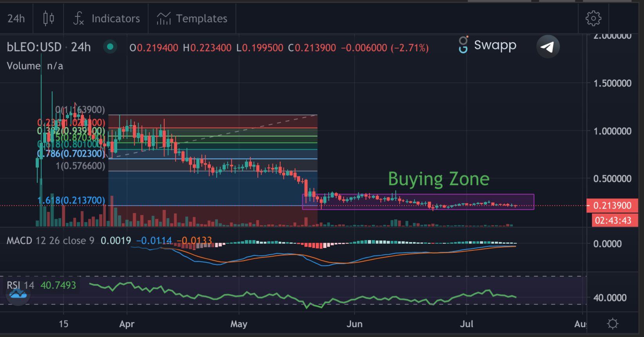Select the MACD 12 26 close 9 legend
644x337 pixels.
pyautogui.click(x=51, y=241)
